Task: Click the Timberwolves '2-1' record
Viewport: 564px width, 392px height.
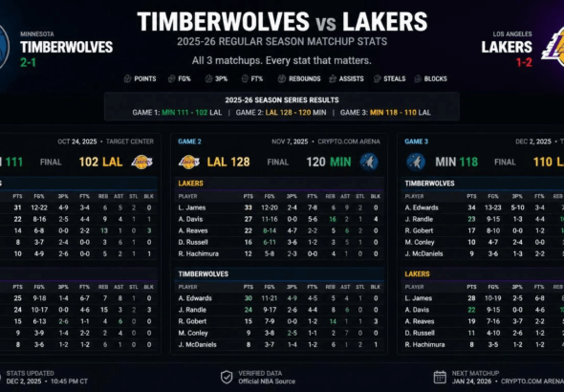Action: point(28,62)
